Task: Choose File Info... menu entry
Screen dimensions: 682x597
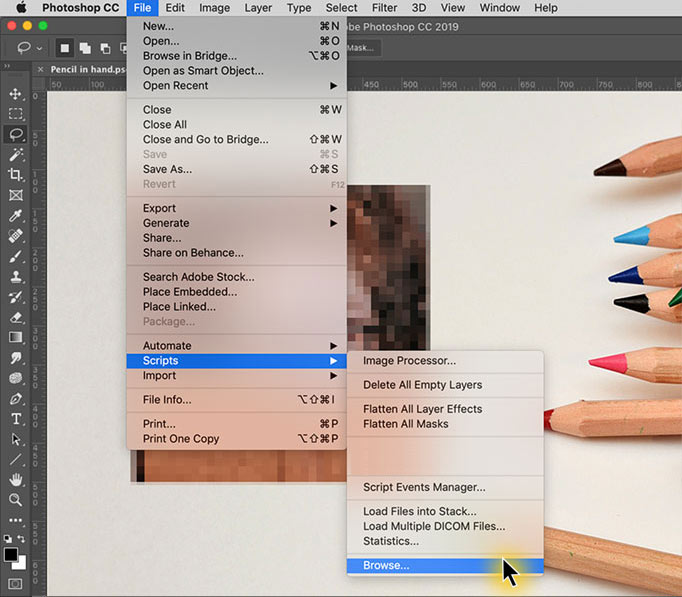Action: click(237, 400)
